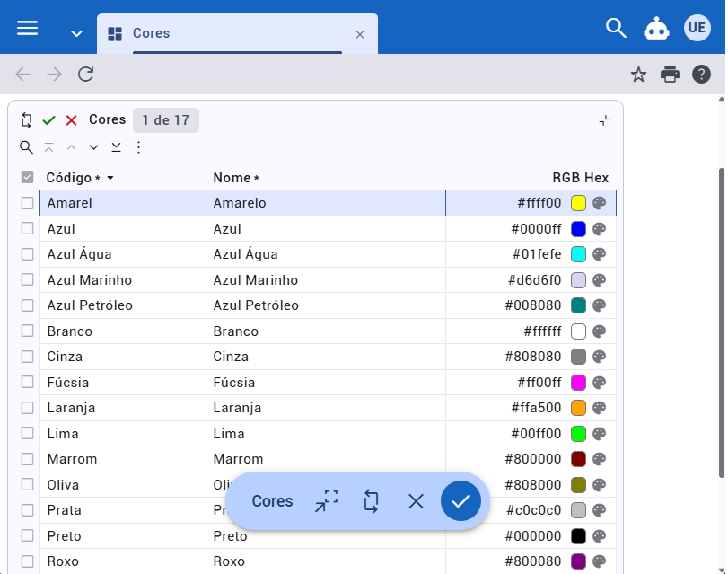Open color palette picker for Laranja row
This screenshot has width=728, height=574.
click(600, 408)
